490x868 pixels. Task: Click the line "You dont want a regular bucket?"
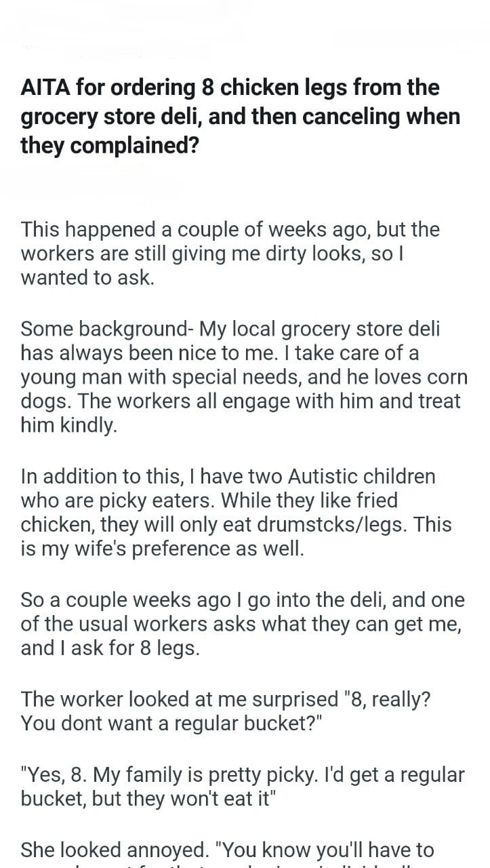pos(171,723)
